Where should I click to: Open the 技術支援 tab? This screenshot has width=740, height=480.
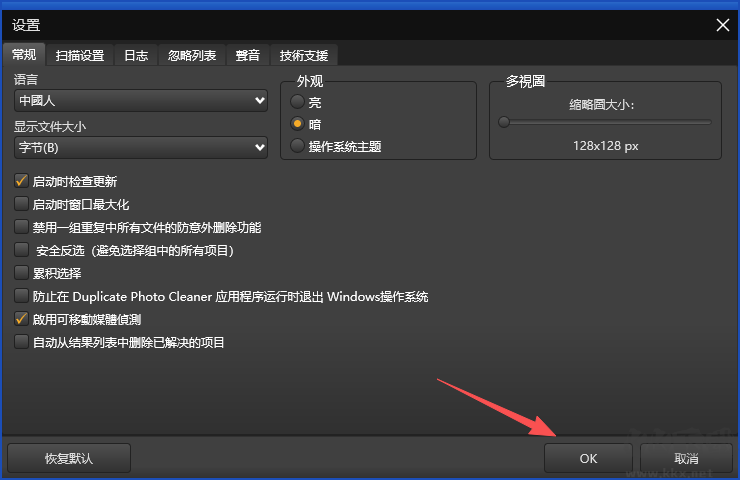coord(303,55)
